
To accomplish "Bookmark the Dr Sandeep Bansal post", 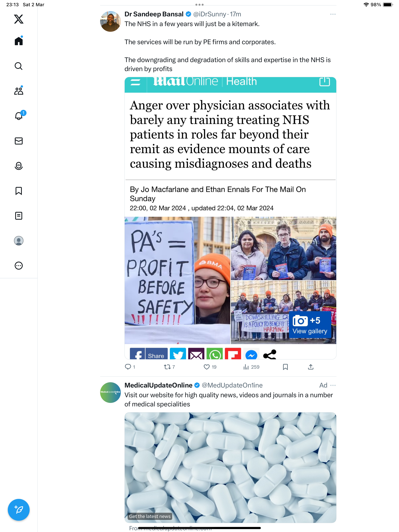I will 285,367.
